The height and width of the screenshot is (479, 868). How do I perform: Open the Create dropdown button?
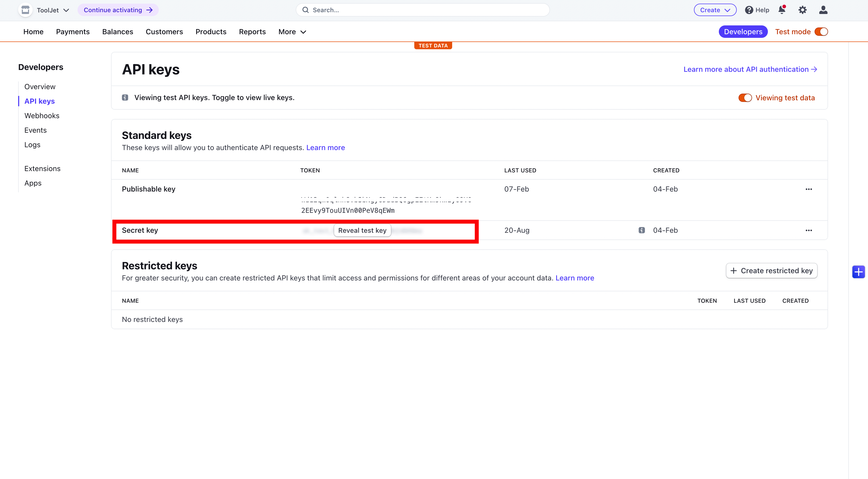pos(715,10)
